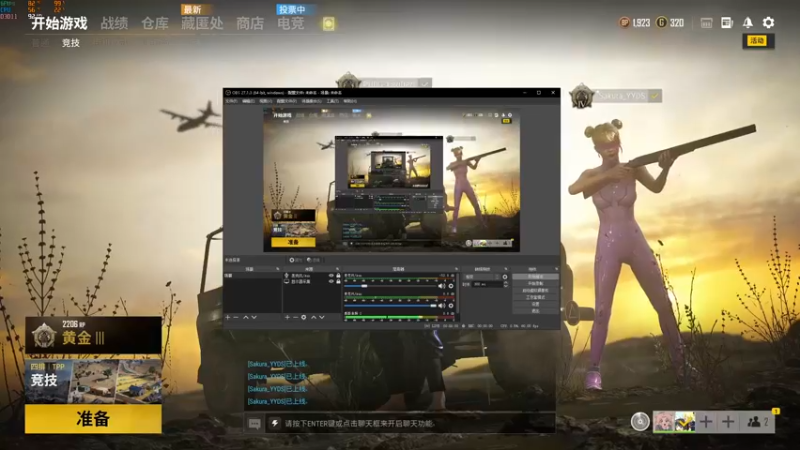
Task: Toggle the OBS virtual camera (启动虚拟摄像机)
Action: click(535, 290)
